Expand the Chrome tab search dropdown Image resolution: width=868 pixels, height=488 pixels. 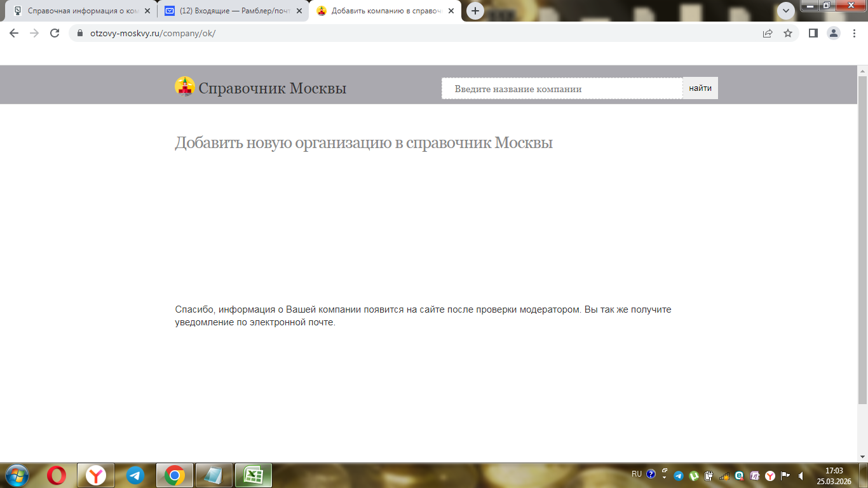point(786,11)
